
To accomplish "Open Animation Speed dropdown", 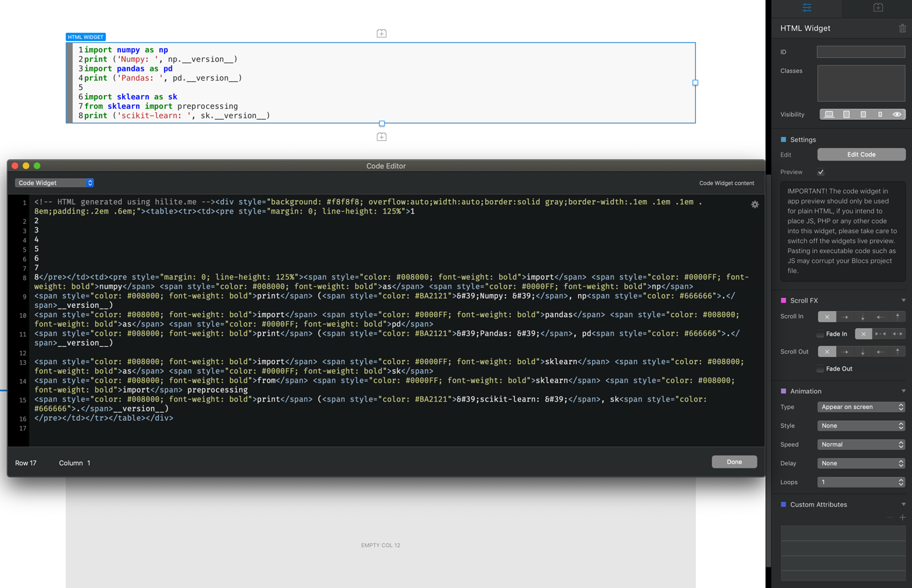I will click(861, 445).
